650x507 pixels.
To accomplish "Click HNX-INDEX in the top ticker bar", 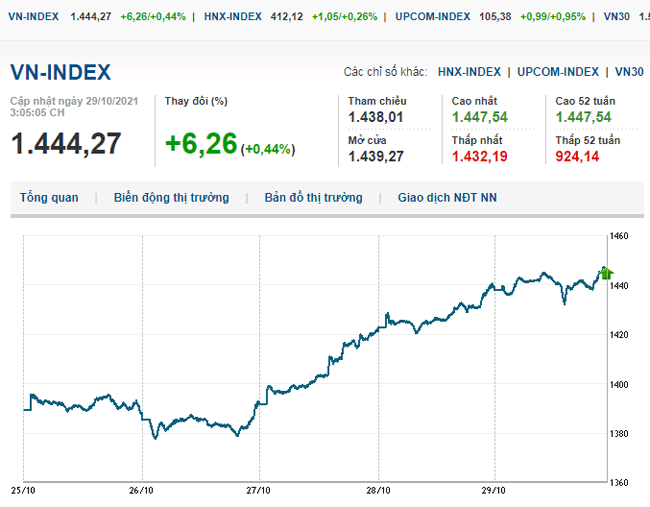I will 233,17.
